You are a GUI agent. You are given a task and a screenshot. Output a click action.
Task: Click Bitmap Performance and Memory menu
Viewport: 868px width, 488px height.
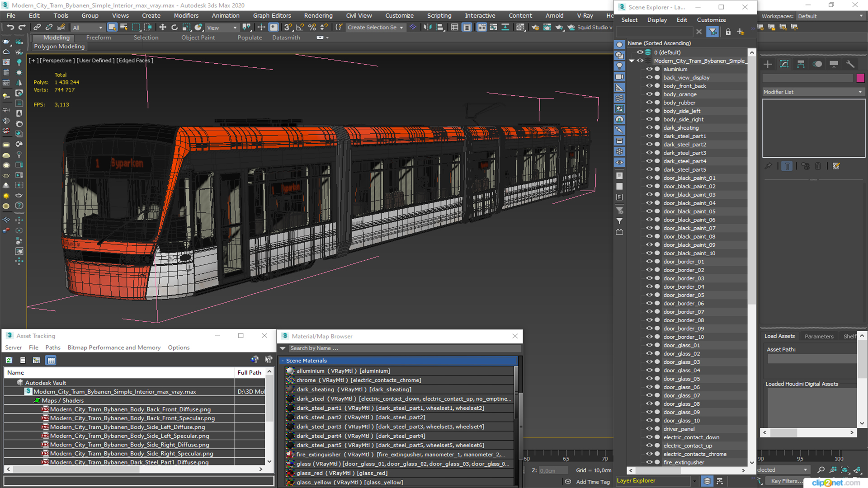pyautogui.click(x=114, y=347)
